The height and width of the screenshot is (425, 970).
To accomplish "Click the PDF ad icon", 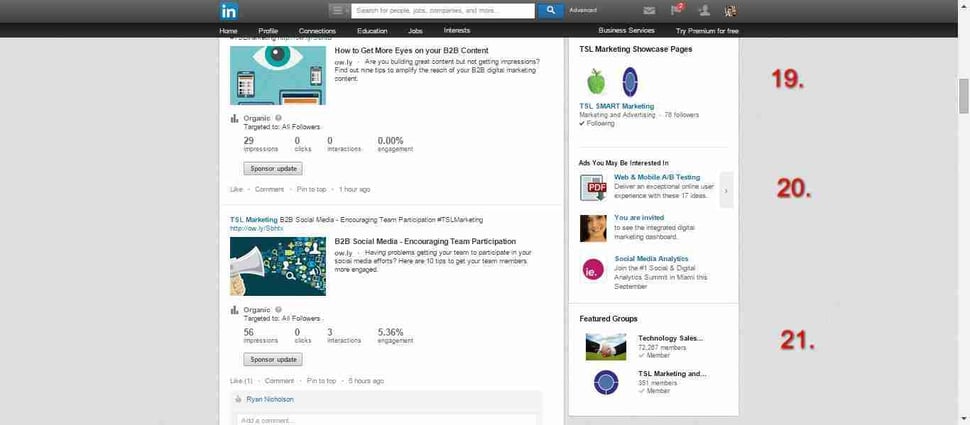I will [x=593, y=188].
